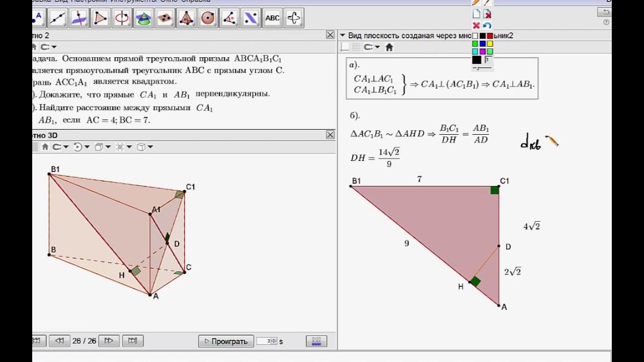
Task: Click the red X clear icon
Action: [x=476, y=25]
